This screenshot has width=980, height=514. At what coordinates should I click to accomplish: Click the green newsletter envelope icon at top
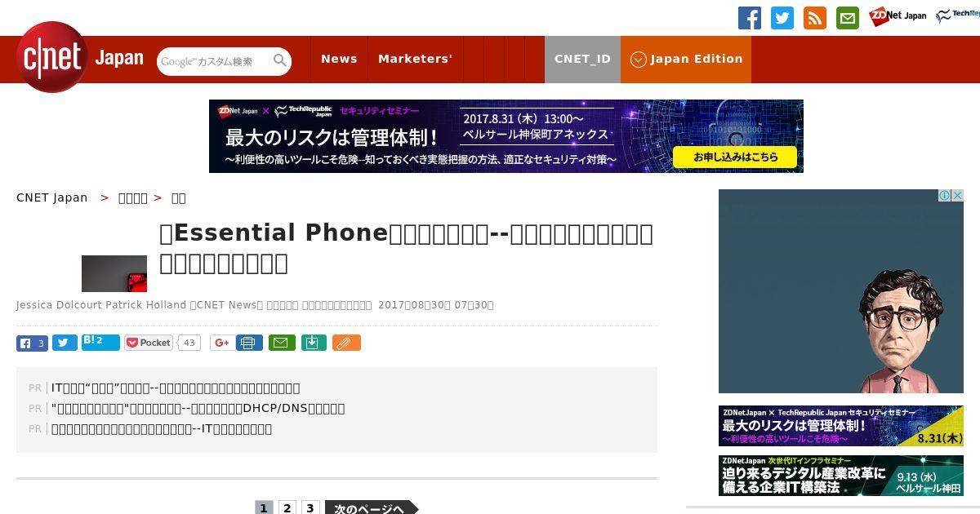[x=848, y=18]
